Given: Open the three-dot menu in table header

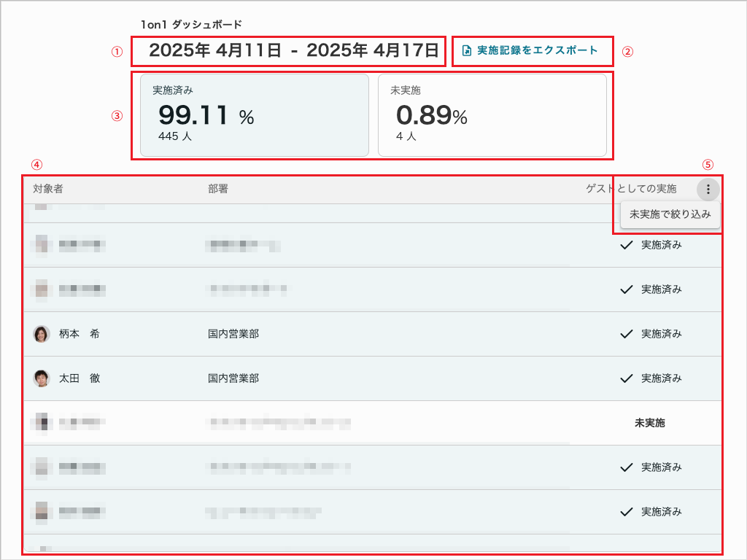Looking at the screenshot, I should [708, 190].
